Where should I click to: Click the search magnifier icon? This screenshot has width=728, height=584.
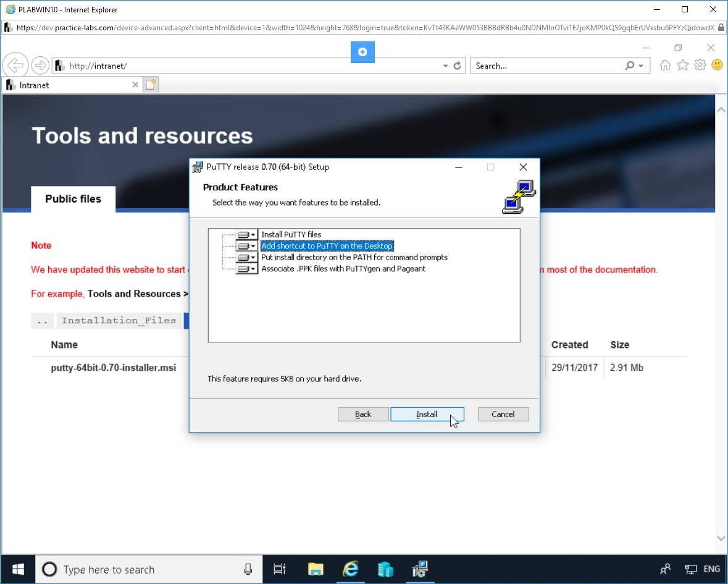coord(630,66)
